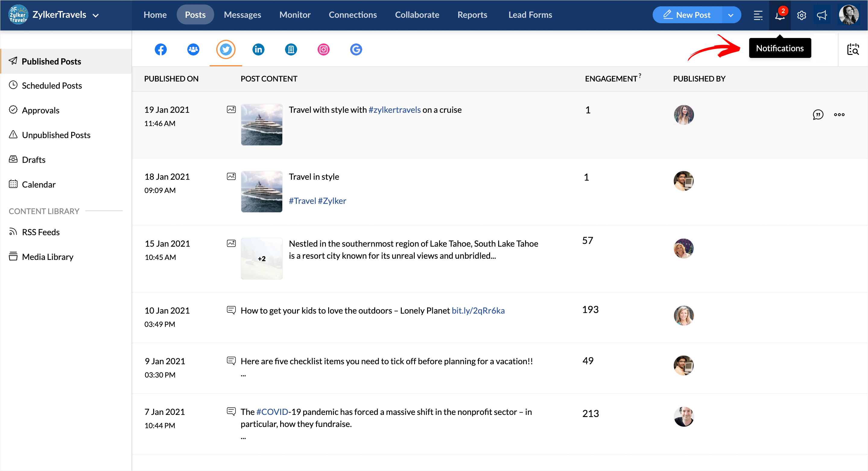Open the Facebook channel tab
Image resolution: width=868 pixels, height=471 pixels.
[x=160, y=49]
